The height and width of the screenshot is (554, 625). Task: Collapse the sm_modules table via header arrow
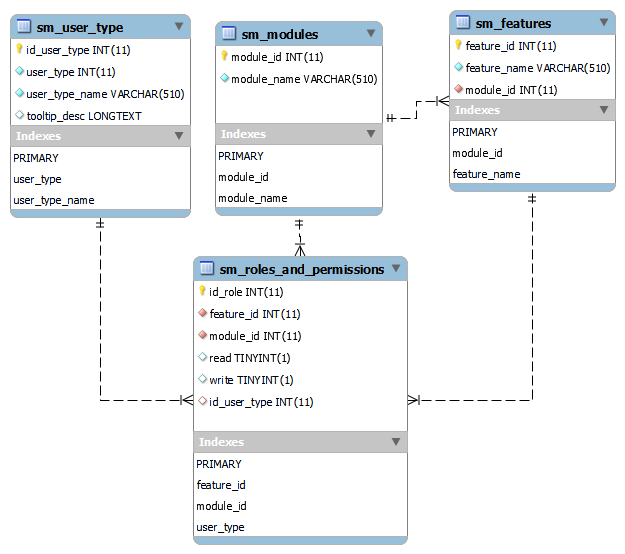point(371,34)
